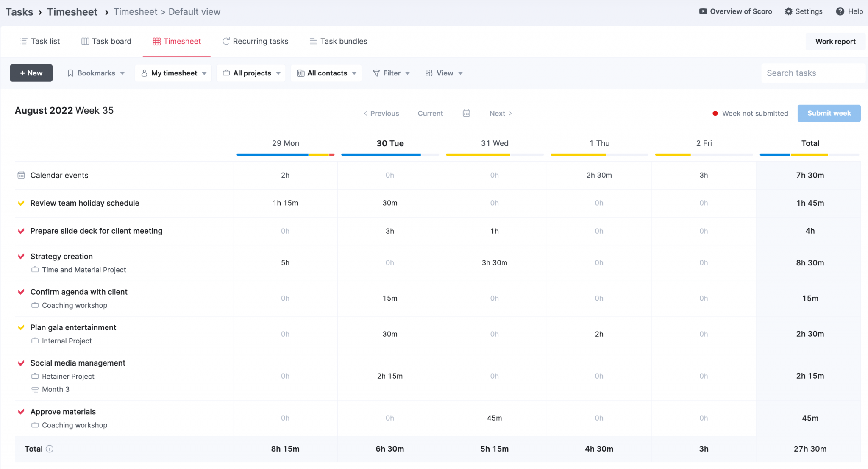Toggle the red check on Strategy creation
This screenshot has width=868, height=469.
pos(21,256)
